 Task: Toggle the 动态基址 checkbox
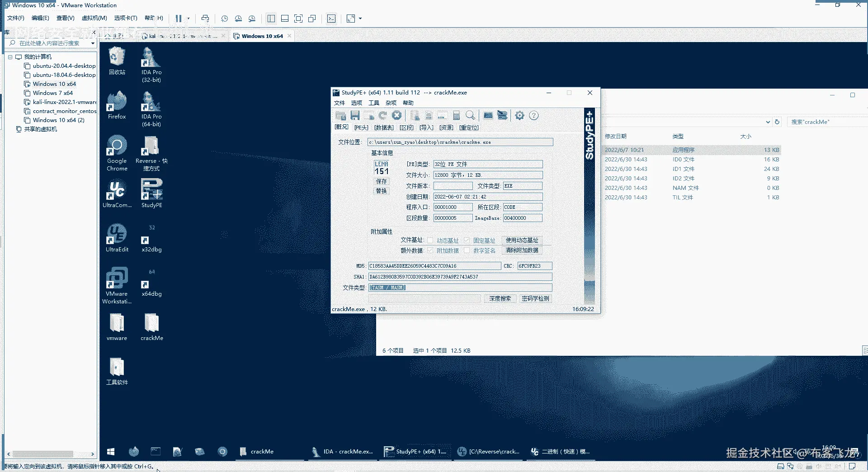pos(430,241)
